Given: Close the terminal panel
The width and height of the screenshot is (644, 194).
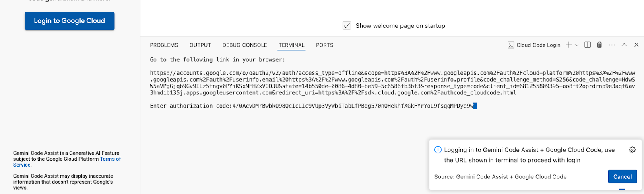Looking at the screenshot, I should coord(636,45).
